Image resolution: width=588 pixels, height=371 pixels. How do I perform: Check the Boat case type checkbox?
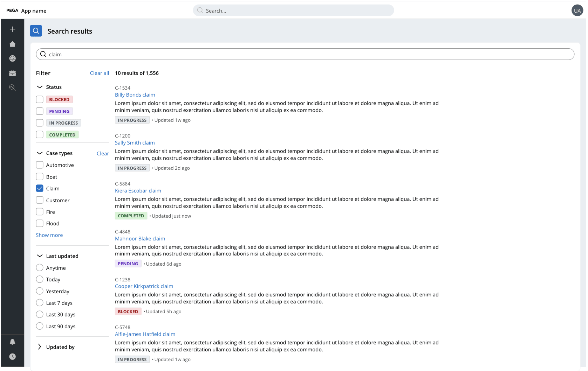(x=40, y=177)
